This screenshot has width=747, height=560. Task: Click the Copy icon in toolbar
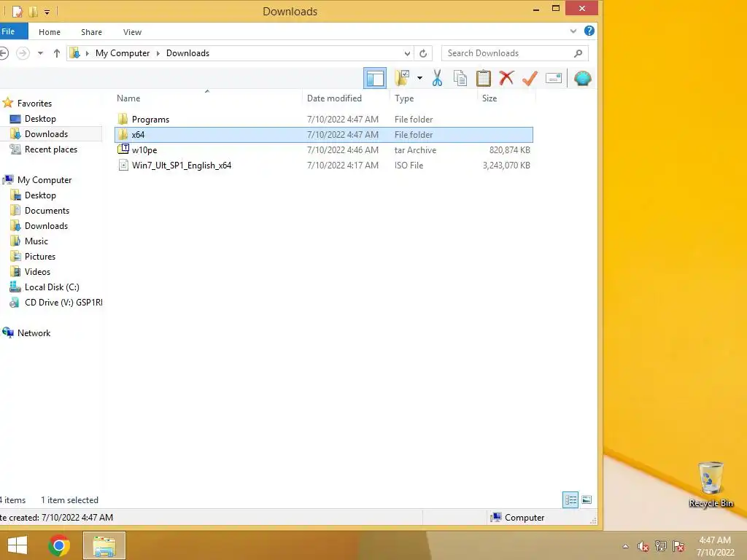click(x=460, y=78)
